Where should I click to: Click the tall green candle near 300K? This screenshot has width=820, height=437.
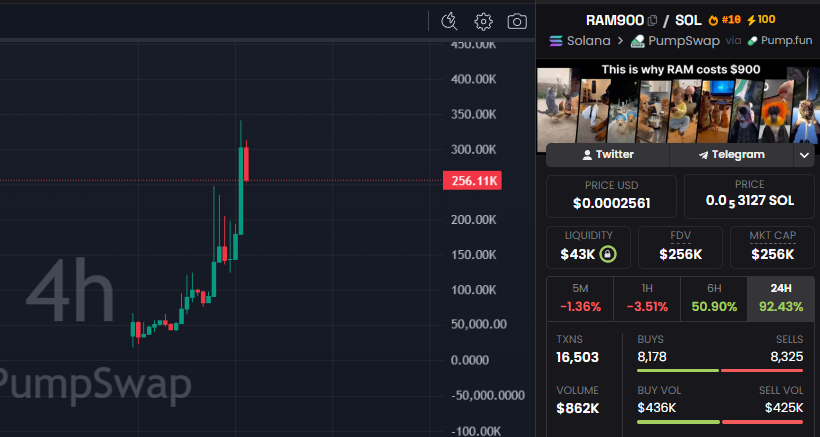click(241, 191)
